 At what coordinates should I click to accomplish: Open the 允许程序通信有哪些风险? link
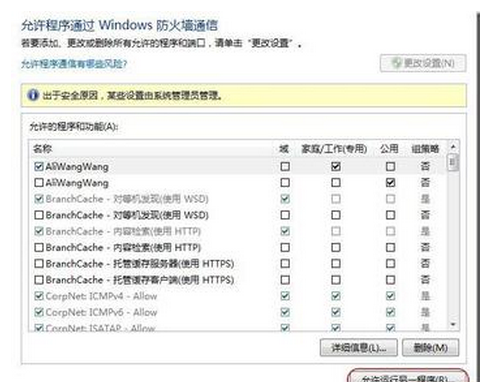pyautogui.click(x=74, y=64)
